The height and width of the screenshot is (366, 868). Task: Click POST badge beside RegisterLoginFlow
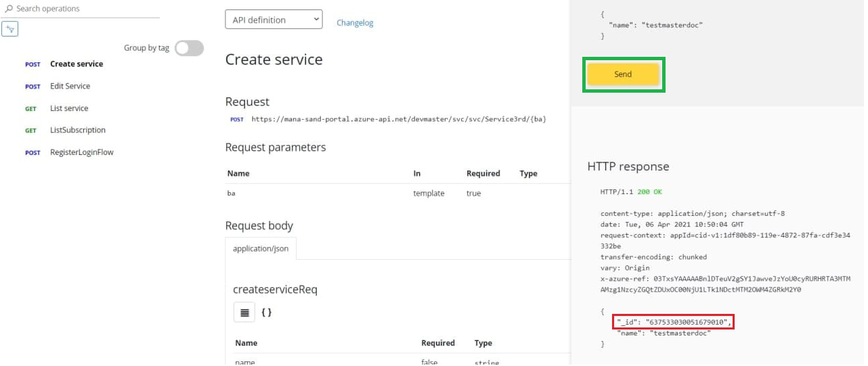click(x=32, y=153)
